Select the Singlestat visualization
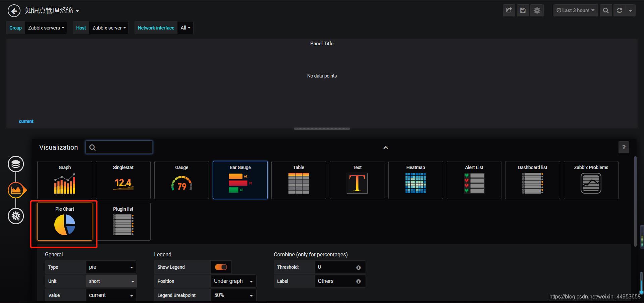644x303 pixels. 123,180
